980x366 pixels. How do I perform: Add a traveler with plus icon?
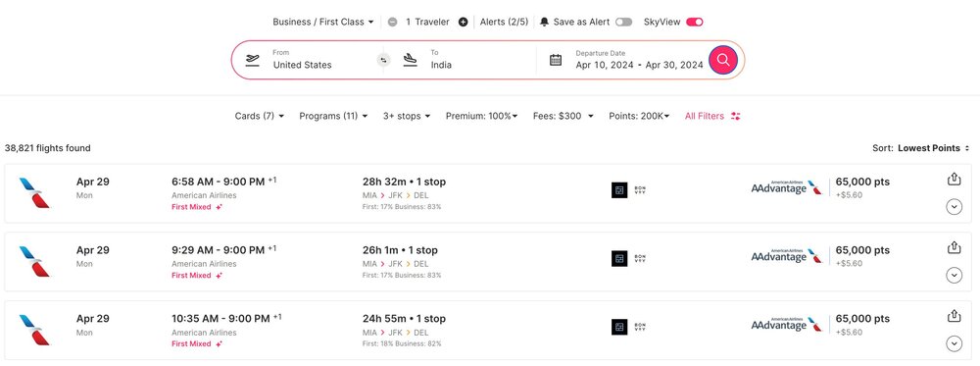pos(464,22)
